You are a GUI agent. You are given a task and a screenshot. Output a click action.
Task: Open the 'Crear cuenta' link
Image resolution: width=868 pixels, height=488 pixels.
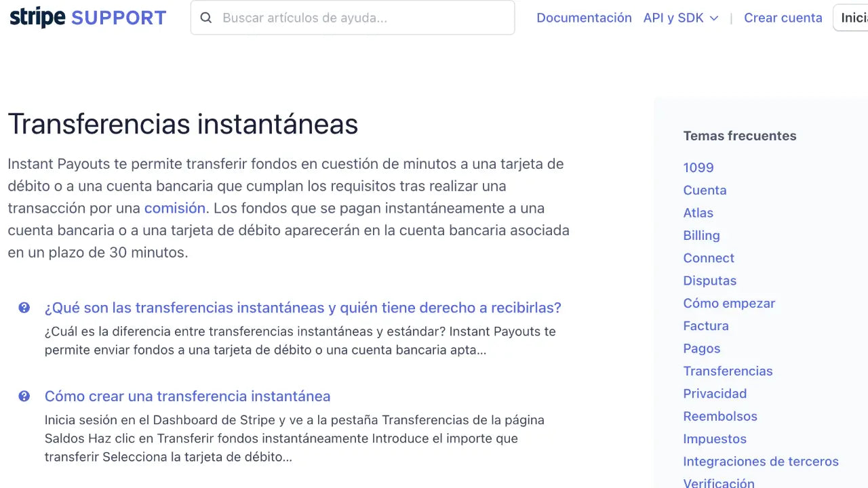(783, 18)
